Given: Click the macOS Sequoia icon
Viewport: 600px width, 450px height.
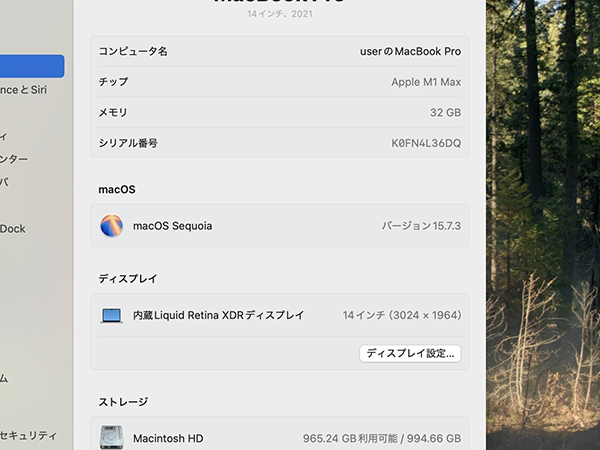Looking at the screenshot, I should point(111,226).
